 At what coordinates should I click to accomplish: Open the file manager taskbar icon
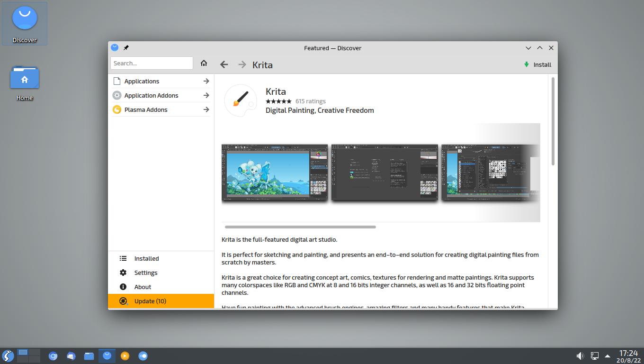coord(89,356)
